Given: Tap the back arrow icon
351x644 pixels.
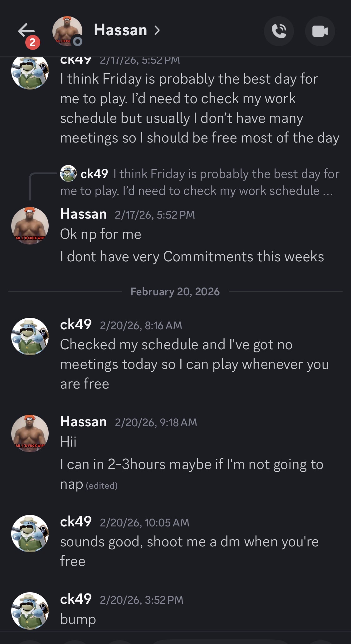Looking at the screenshot, I should [x=26, y=31].
